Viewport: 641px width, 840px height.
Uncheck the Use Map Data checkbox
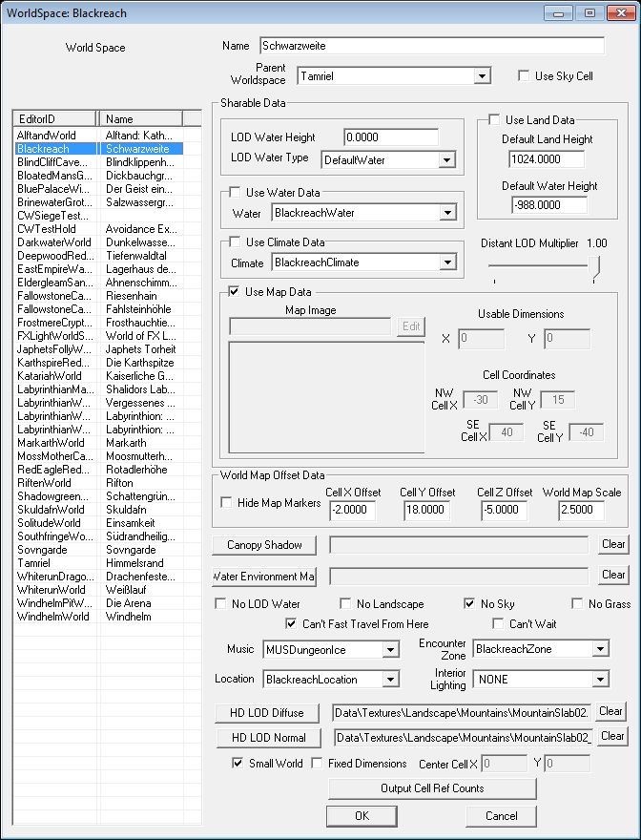pyautogui.click(x=234, y=291)
